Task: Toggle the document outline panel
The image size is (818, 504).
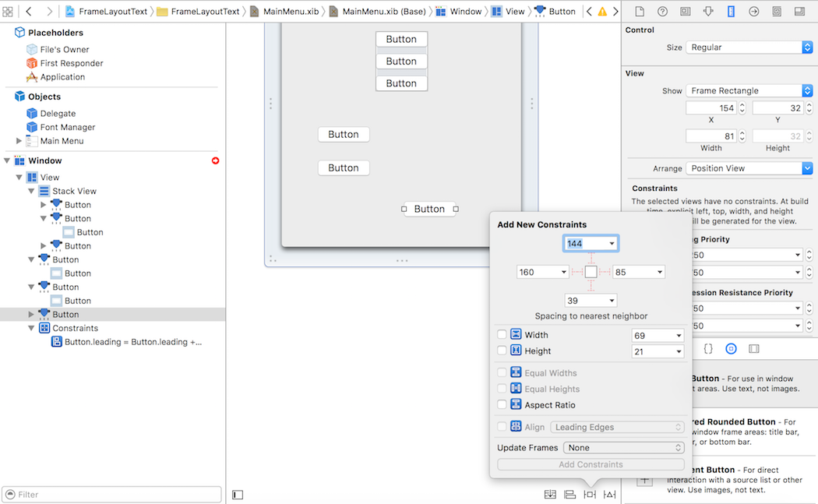Action: 238,495
